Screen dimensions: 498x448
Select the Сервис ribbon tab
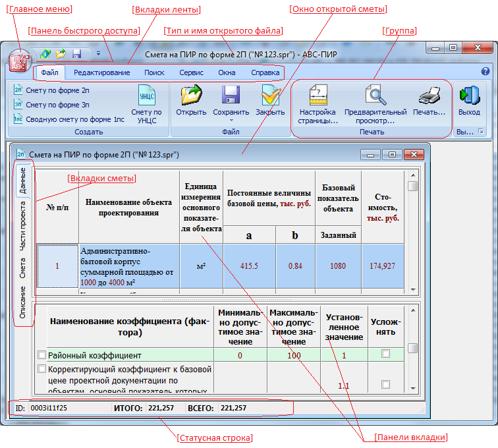[x=191, y=72]
